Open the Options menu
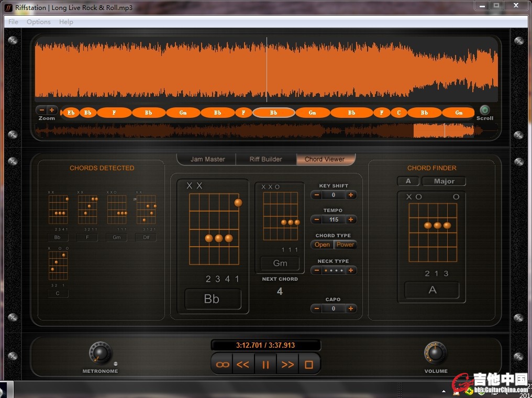This screenshot has height=398, width=532. pyautogui.click(x=39, y=21)
